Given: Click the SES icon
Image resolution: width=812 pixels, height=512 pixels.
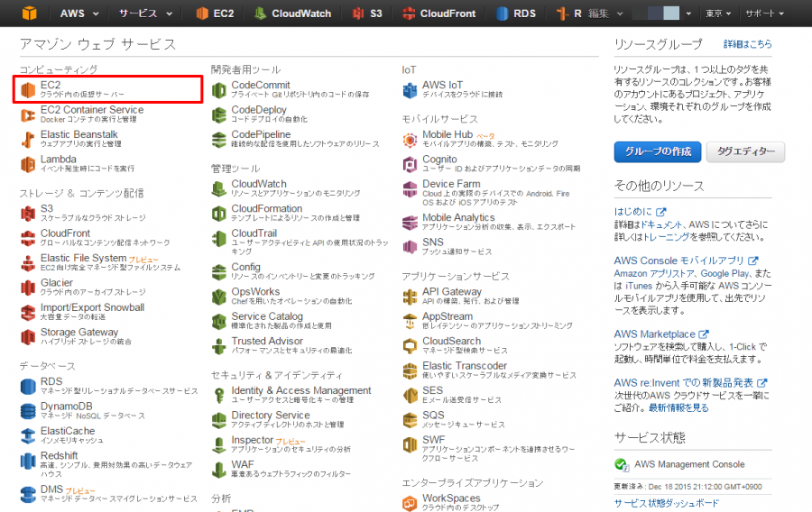Looking at the screenshot, I should click(411, 396).
